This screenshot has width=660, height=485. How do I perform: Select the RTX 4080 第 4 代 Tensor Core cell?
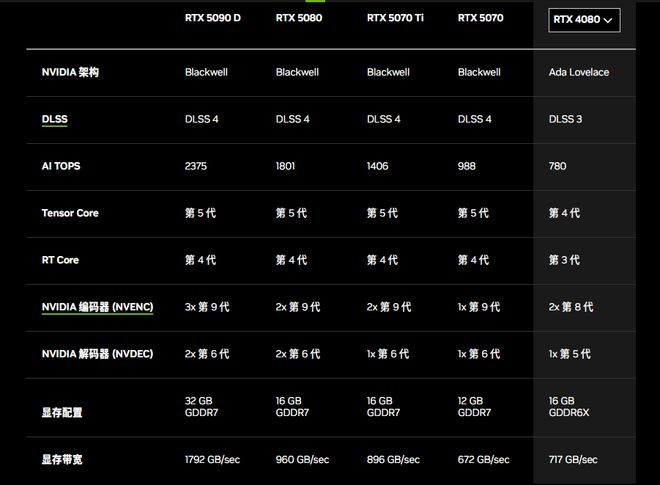564,213
